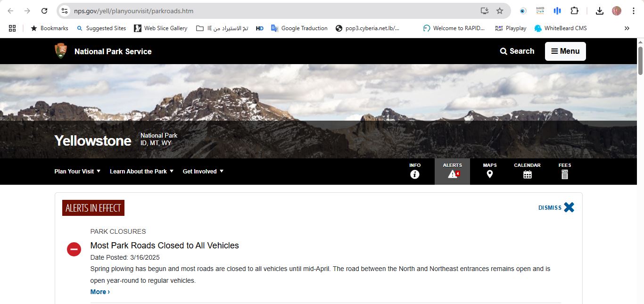
Task: Dismiss the alerts panel
Action: 556,207
